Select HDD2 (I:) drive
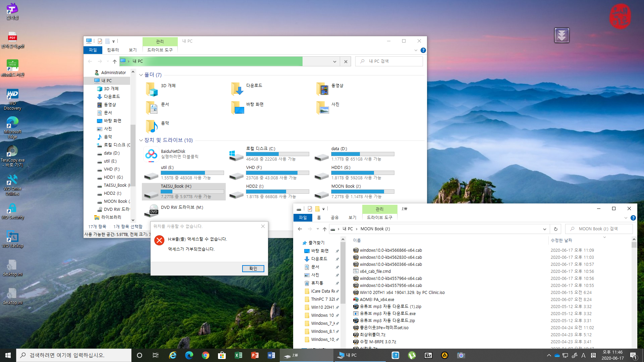This screenshot has height=362, width=644. [x=269, y=191]
